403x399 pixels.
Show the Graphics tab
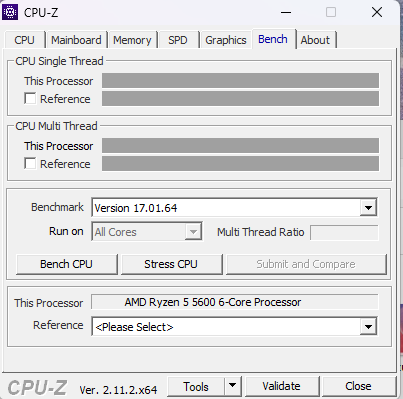pos(226,40)
